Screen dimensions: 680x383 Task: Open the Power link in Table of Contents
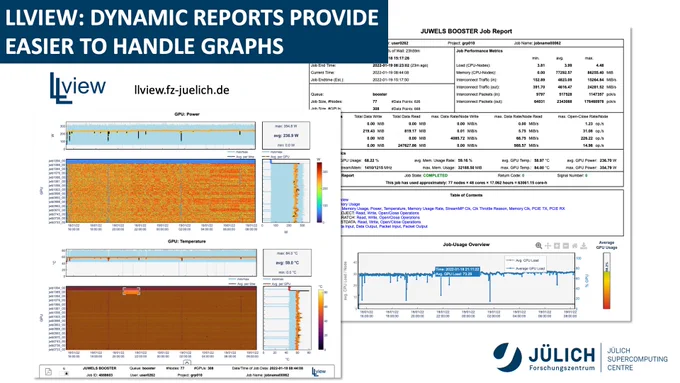pos(376,209)
